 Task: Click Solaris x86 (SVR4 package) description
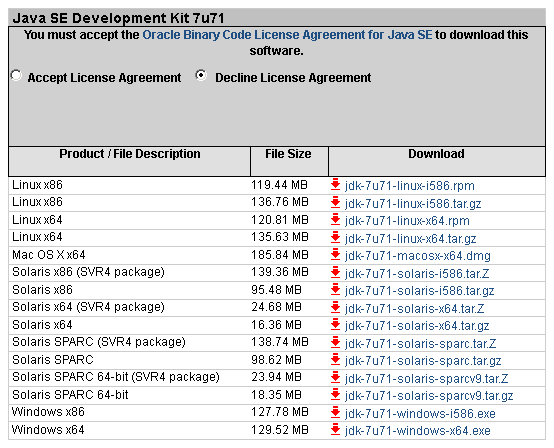click(88, 272)
